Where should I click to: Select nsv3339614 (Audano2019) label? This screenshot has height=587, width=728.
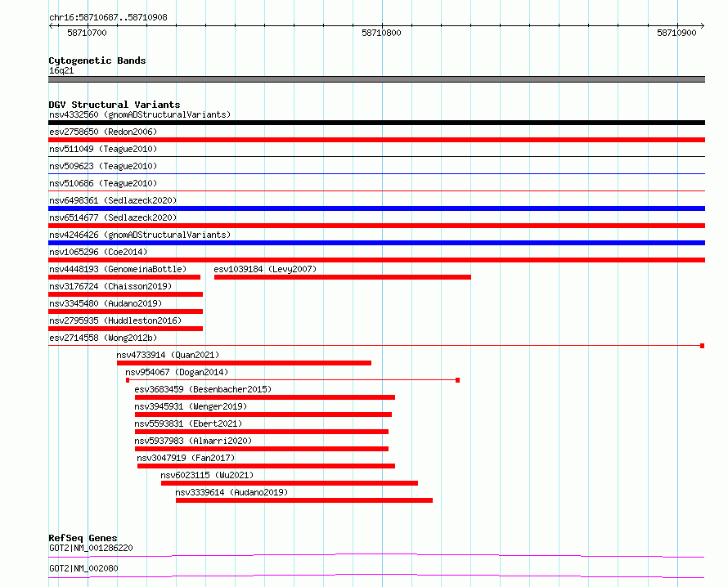tap(231, 492)
